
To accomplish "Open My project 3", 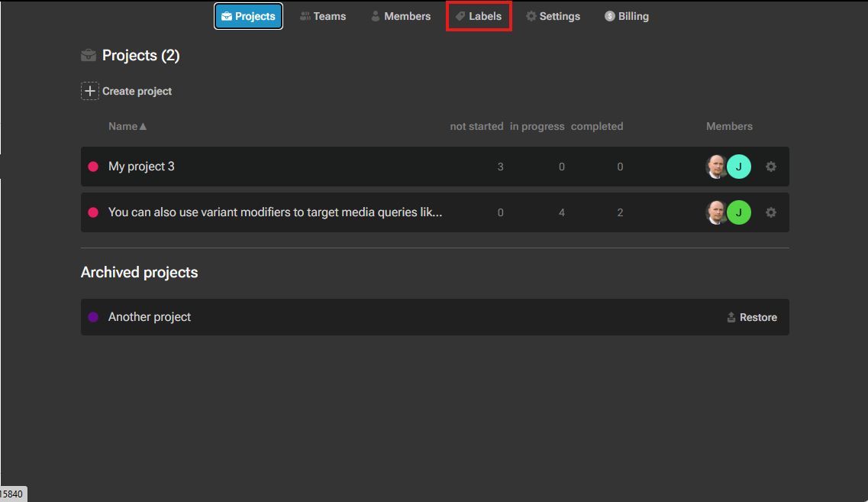I will [x=141, y=167].
